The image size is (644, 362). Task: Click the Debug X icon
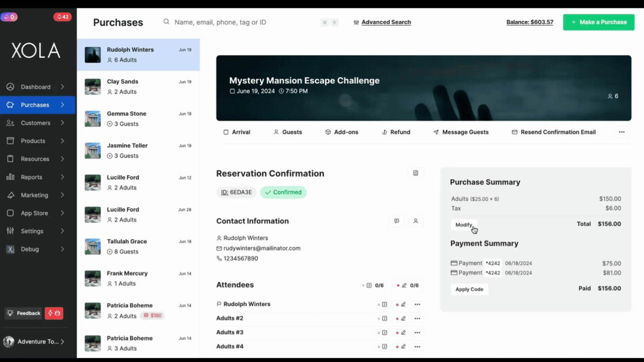pos(10,249)
